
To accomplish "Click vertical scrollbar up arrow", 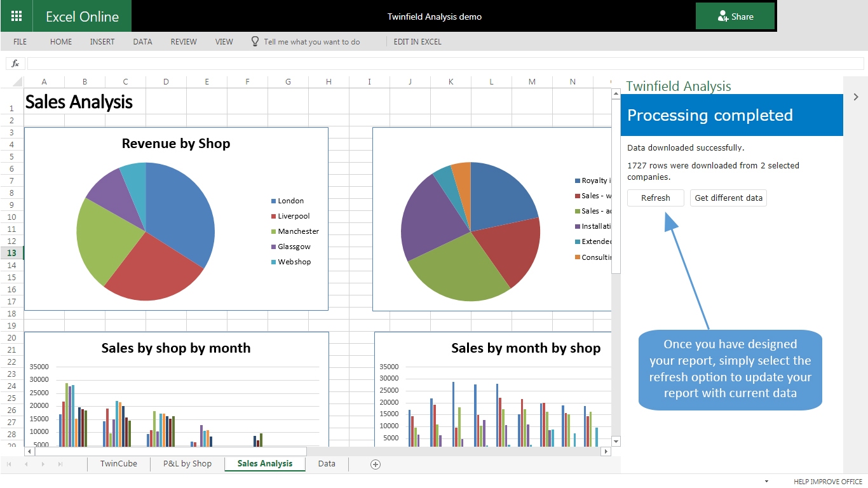I will (x=616, y=93).
